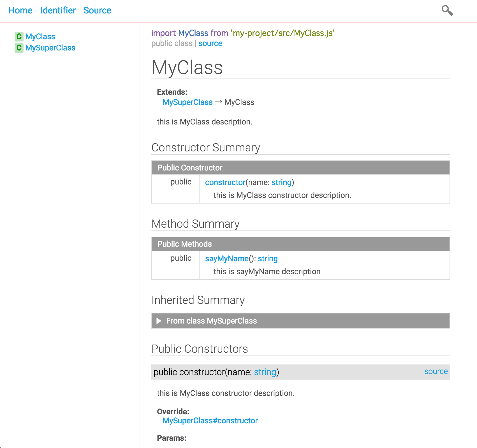Open source link next to public class
Viewport: 477px width, 448px height.
210,43
